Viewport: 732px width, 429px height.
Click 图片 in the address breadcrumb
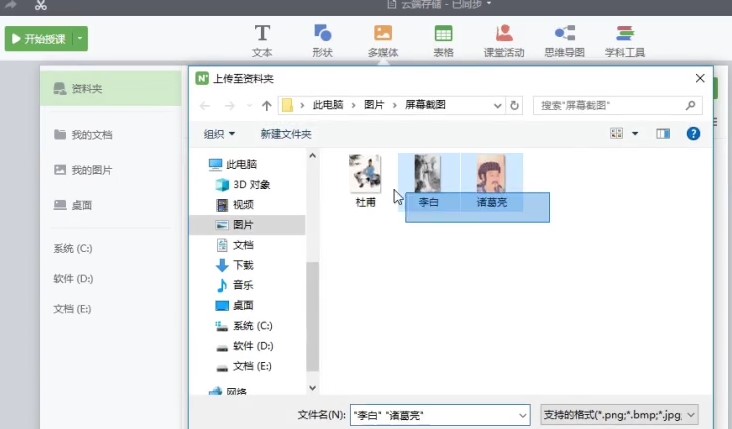(x=374, y=105)
